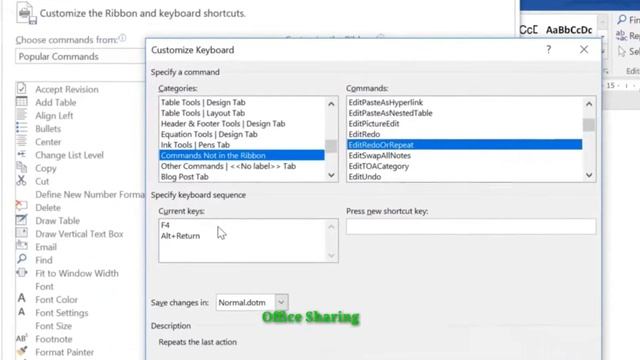The image size is (640, 360).
Task: Select Blog Post Tab category
Action: (x=242, y=177)
